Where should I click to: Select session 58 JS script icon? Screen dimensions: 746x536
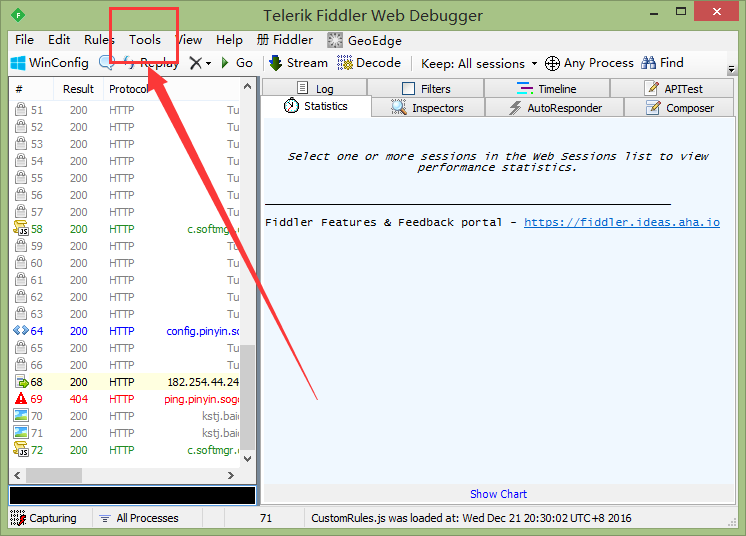(21, 229)
